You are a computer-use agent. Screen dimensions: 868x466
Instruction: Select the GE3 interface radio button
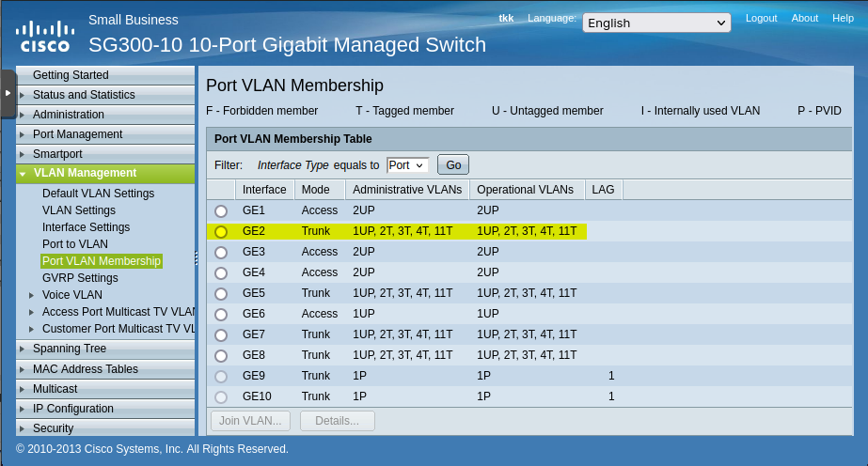click(221, 253)
